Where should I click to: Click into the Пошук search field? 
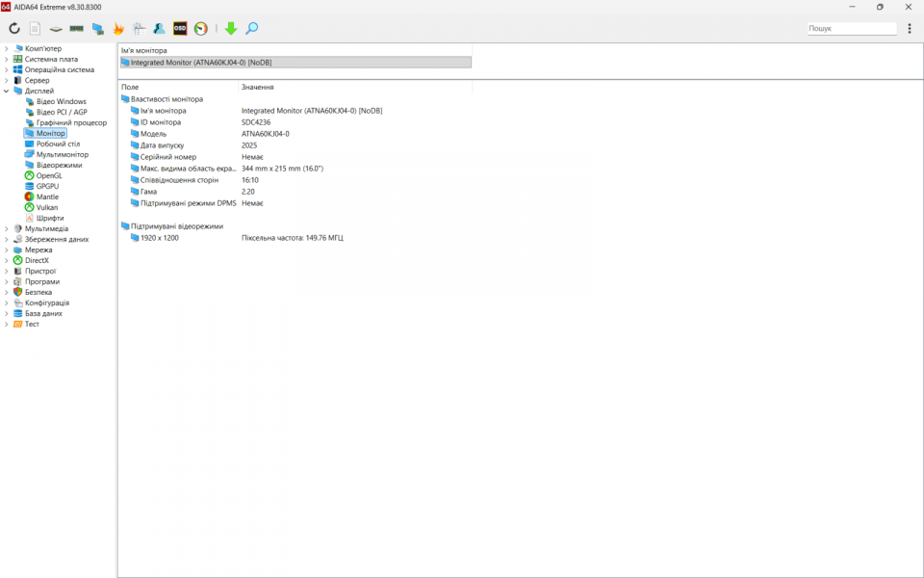pyautogui.click(x=852, y=28)
